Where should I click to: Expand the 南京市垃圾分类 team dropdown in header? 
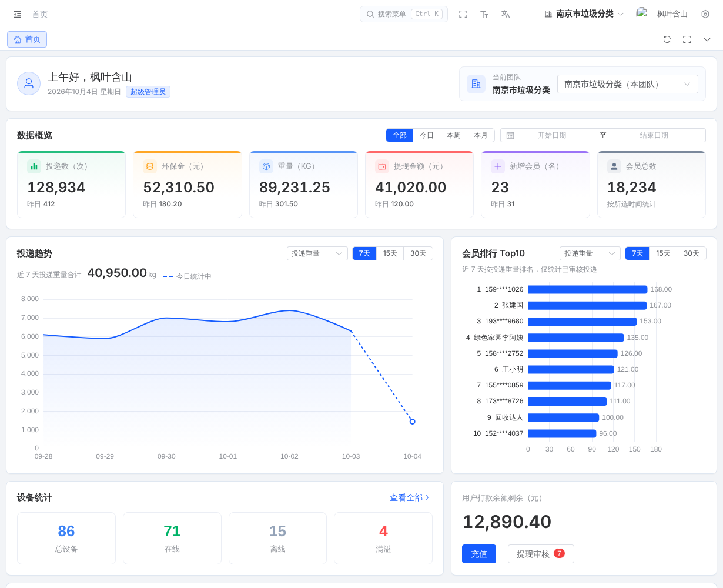coord(584,14)
